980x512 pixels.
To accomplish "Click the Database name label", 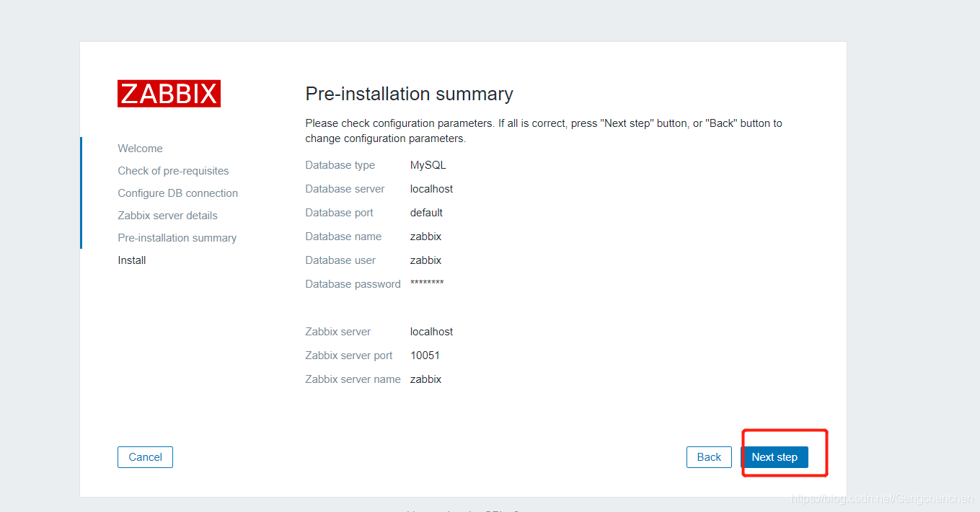I will (x=343, y=237).
